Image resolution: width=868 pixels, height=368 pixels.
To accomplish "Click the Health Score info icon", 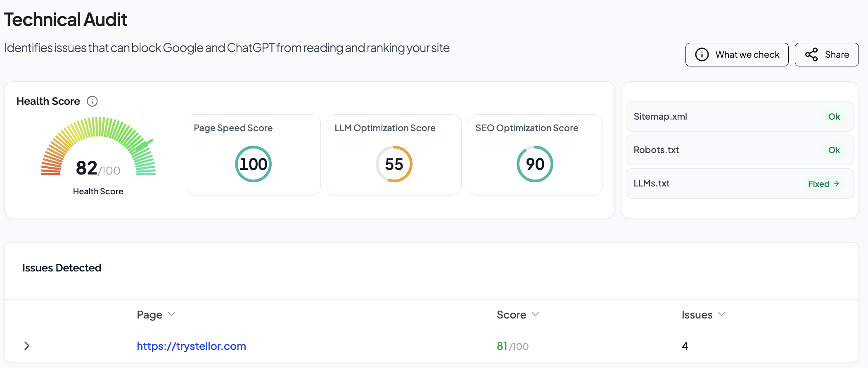I will (x=92, y=101).
